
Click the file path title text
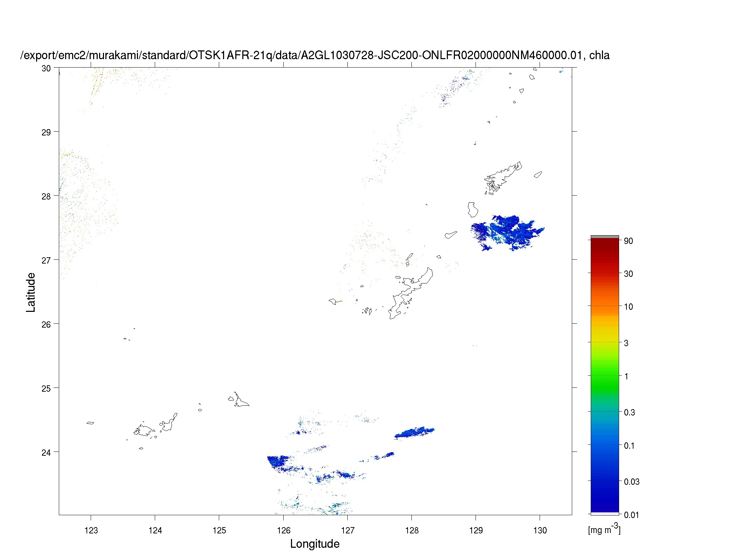315,55
